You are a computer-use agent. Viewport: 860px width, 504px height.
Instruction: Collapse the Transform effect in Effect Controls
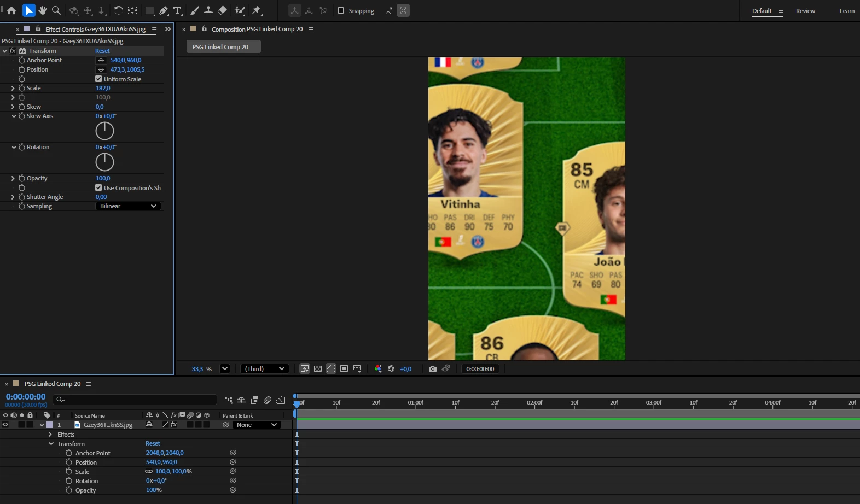[x=4, y=51]
